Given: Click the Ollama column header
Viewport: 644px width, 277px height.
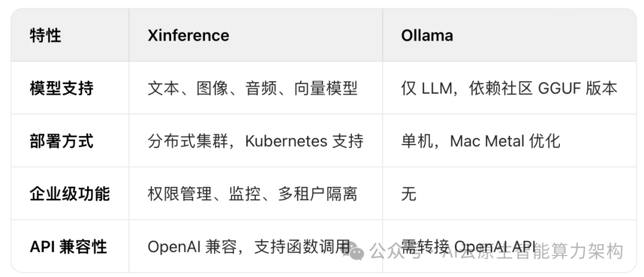Looking at the screenshot, I should pos(427,36).
